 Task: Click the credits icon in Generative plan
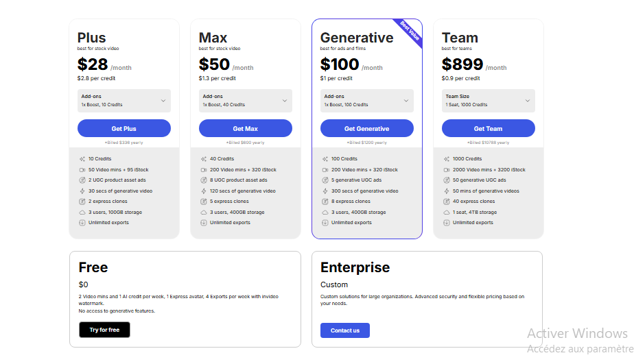pyautogui.click(x=325, y=159)
